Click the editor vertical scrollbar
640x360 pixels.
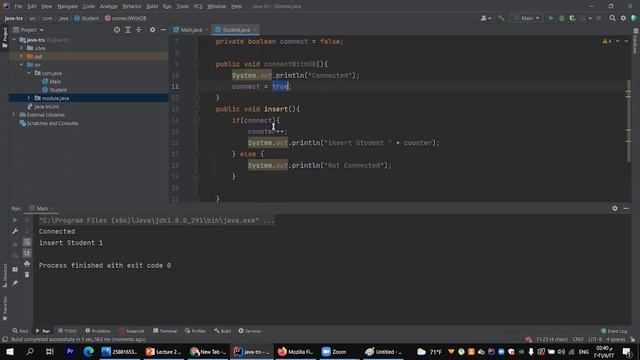tap(628, 120)
